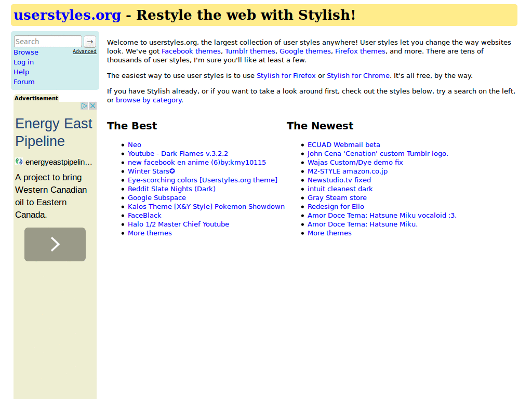Open Gray Steam store style

click(x=337, y=198)
